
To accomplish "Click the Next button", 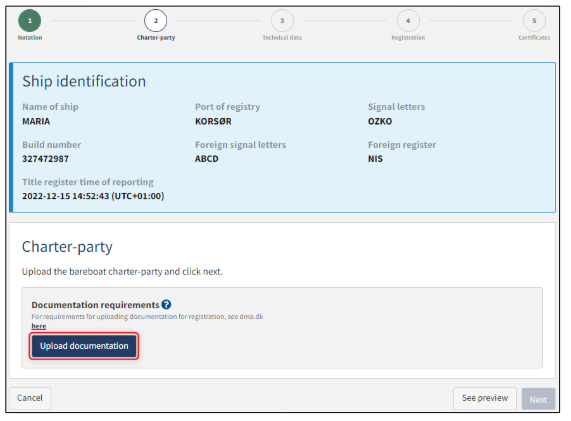I will [538, 399].
